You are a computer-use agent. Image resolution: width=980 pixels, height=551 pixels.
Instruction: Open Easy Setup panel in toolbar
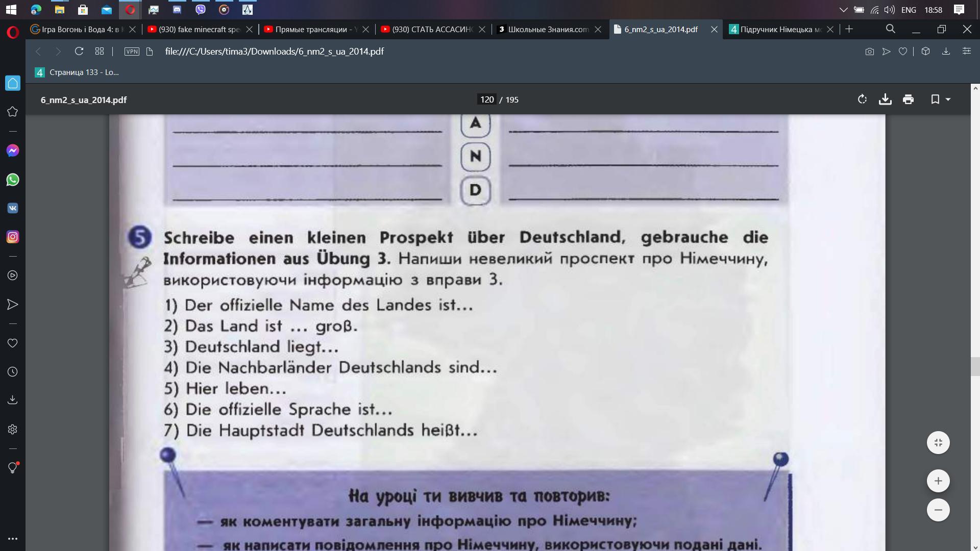967,52
